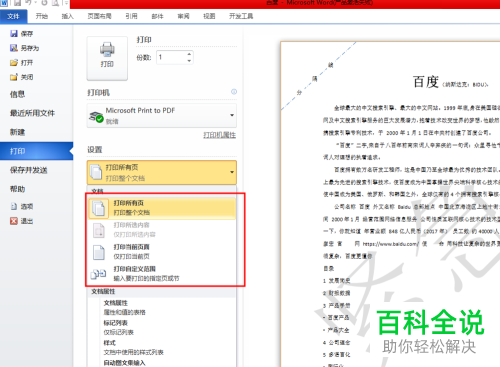Screen dimensions: 500x367
Task: Increase copies with the up stepper arrow
Action: pos(189,54)
